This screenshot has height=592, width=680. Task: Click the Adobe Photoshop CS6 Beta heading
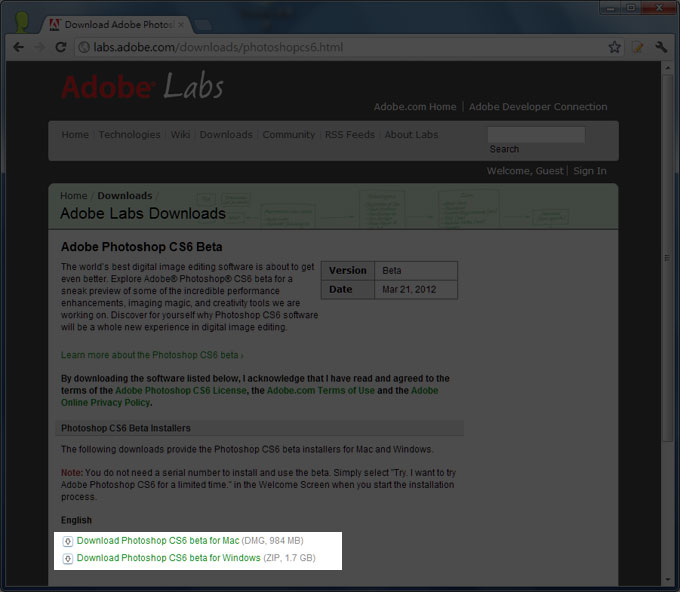pos(141,247)
